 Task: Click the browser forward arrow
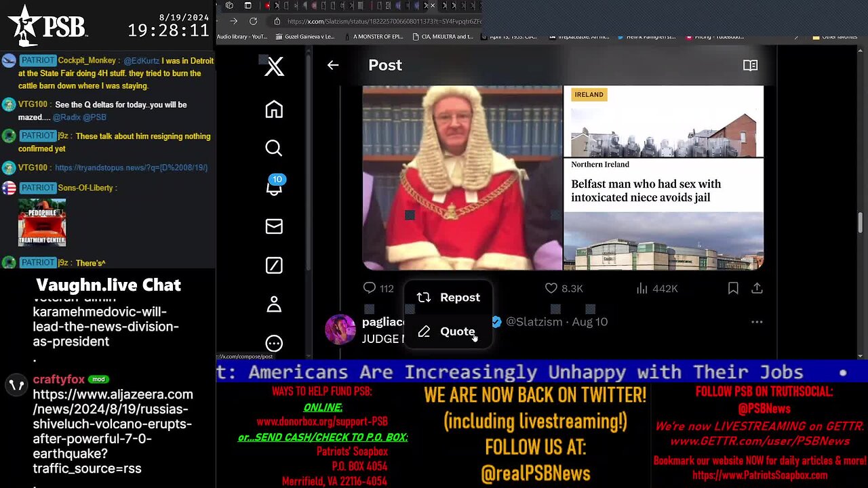click(233, 21)
